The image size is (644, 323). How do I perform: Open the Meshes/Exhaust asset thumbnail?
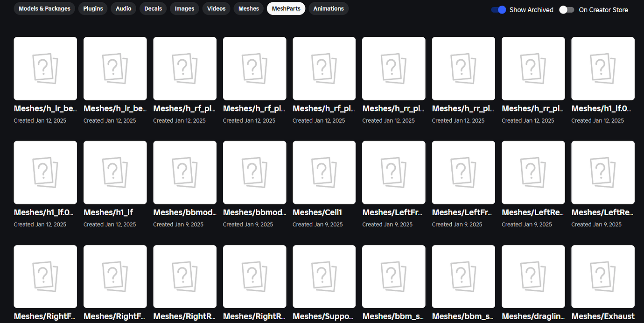603,277
